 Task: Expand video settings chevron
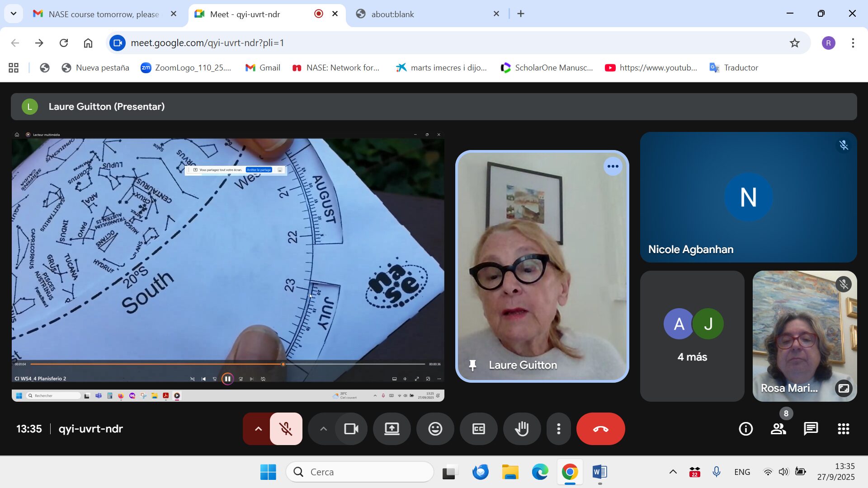[323, 429]
